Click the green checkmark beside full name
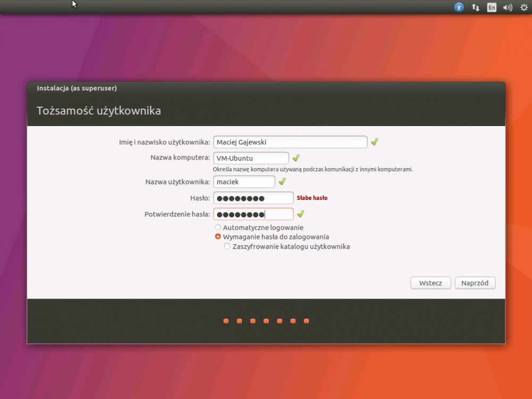Image resolution: width=532 pixels, height=399 pixels. click(374, 142)
